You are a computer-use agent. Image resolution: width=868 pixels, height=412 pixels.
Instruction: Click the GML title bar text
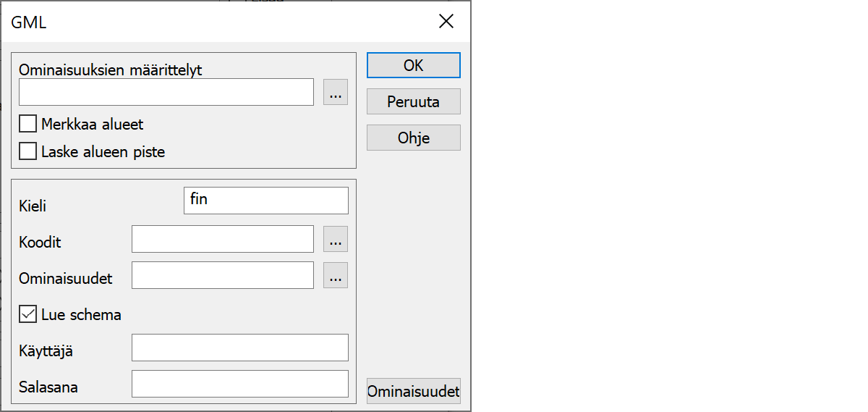(29, 22)
